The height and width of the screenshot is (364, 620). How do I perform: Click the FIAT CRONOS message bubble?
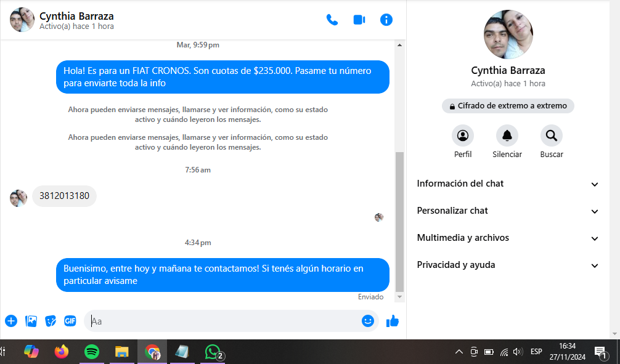222,77
